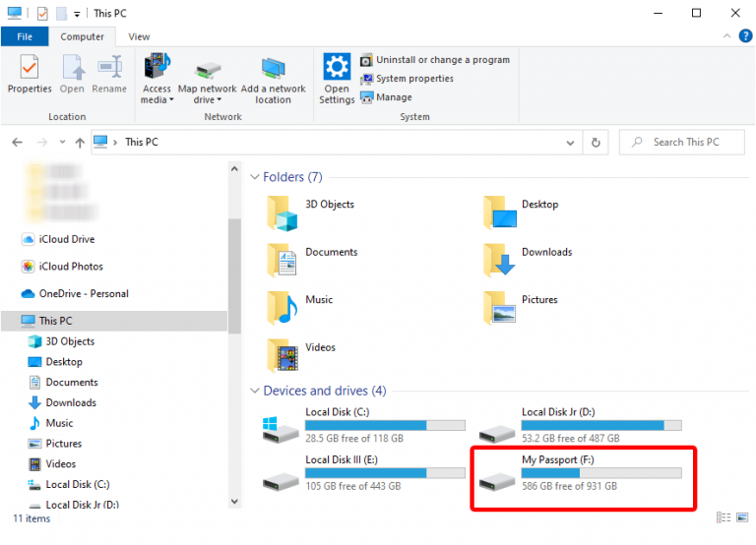Click Uninstall or change a program

[x=435, y=60]
